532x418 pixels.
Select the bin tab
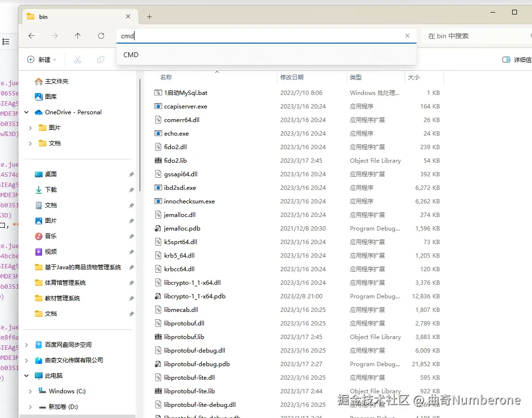click(80, 16)
